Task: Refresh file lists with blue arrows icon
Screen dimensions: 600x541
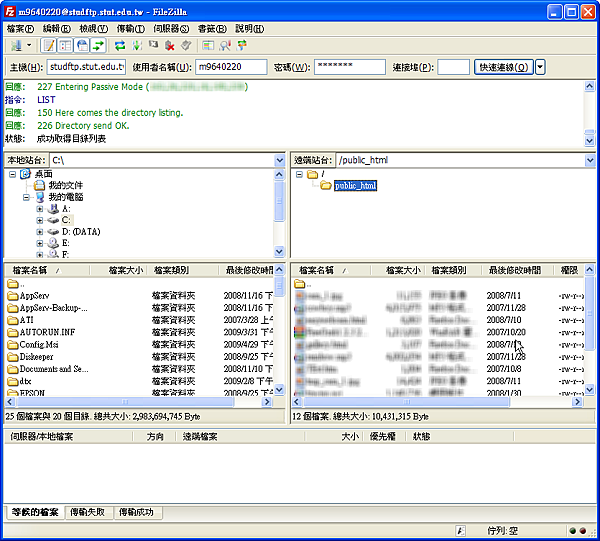Action: click(120, 46)
